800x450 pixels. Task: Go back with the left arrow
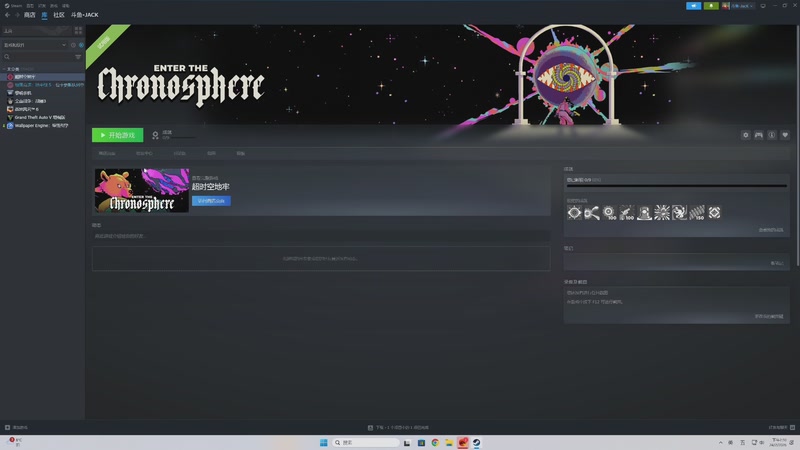pos(7,15)
